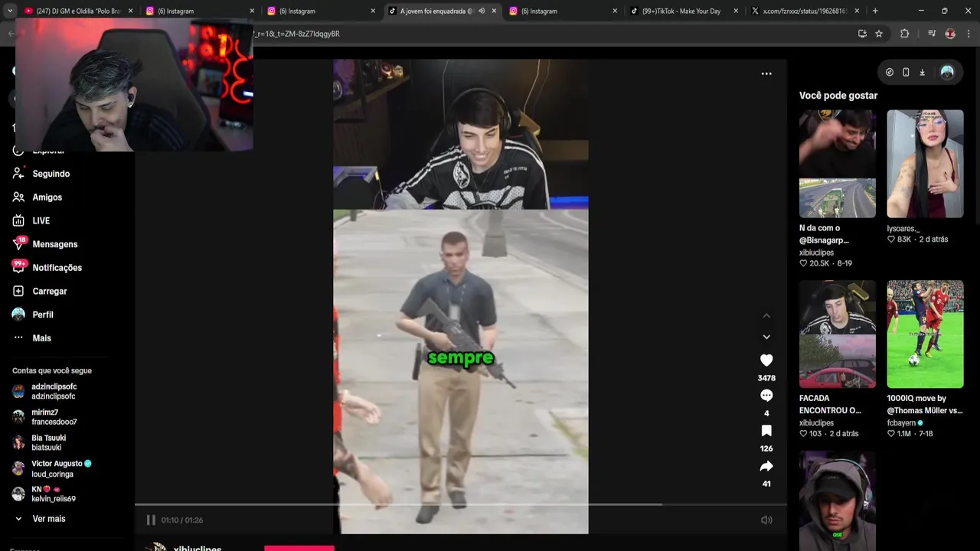Open the 'N da com o' video thumbnail

[x=838, y=164]
